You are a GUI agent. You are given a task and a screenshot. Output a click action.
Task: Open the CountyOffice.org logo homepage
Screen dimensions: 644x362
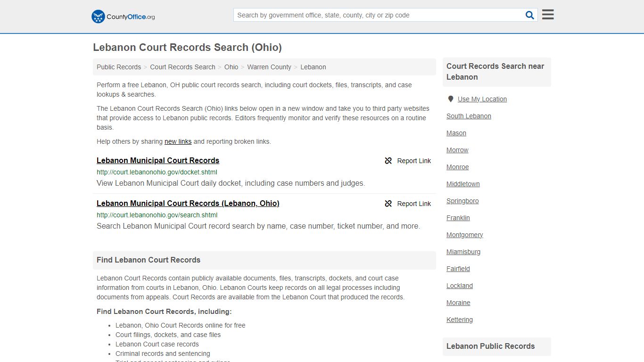(123, 16)
